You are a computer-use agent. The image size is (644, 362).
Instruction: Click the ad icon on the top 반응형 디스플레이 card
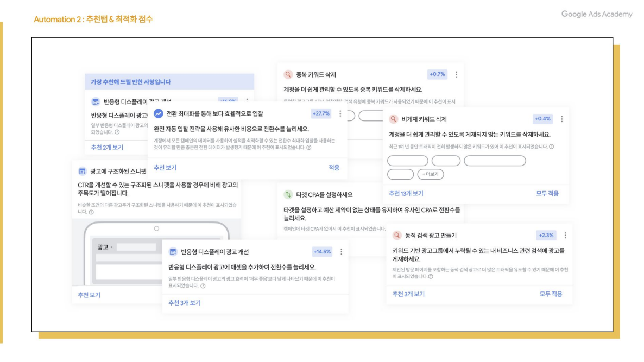coord(95,102)
